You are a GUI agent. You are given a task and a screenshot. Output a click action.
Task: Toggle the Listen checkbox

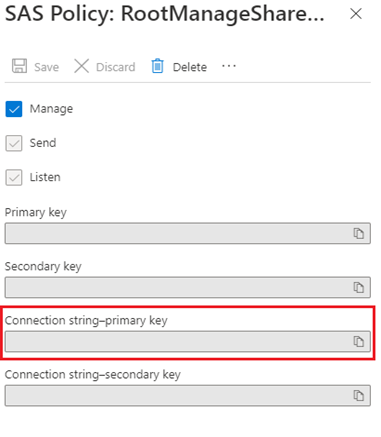(14, 177)
